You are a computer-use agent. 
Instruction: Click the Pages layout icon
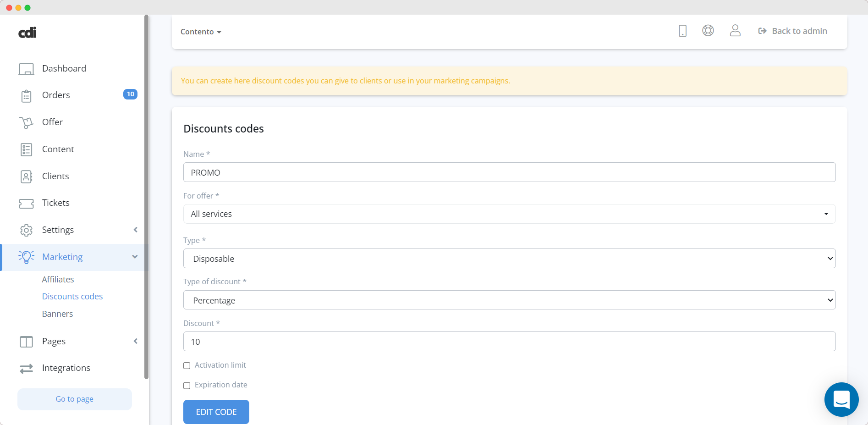[26, 342]
